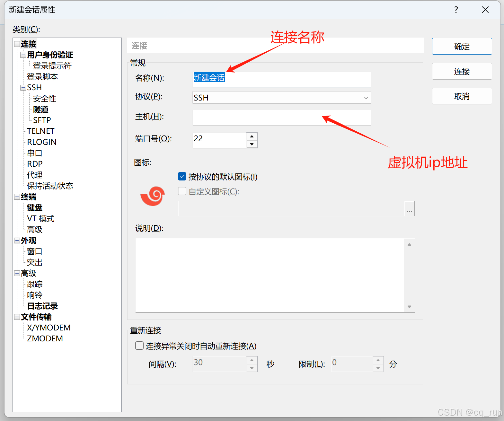Click the custom icon path field
Viewport: 504px width, 421px height.
(291, 209)
